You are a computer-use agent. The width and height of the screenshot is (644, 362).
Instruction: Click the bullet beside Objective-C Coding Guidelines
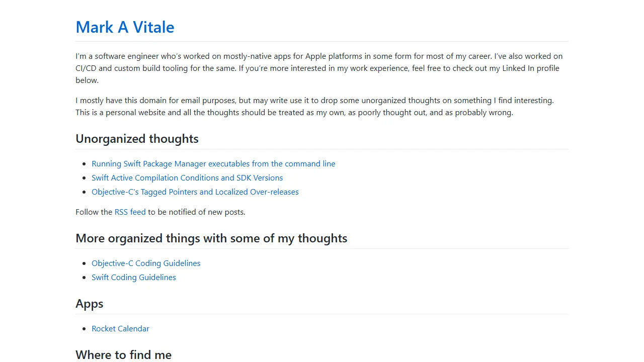coord(85,263)
